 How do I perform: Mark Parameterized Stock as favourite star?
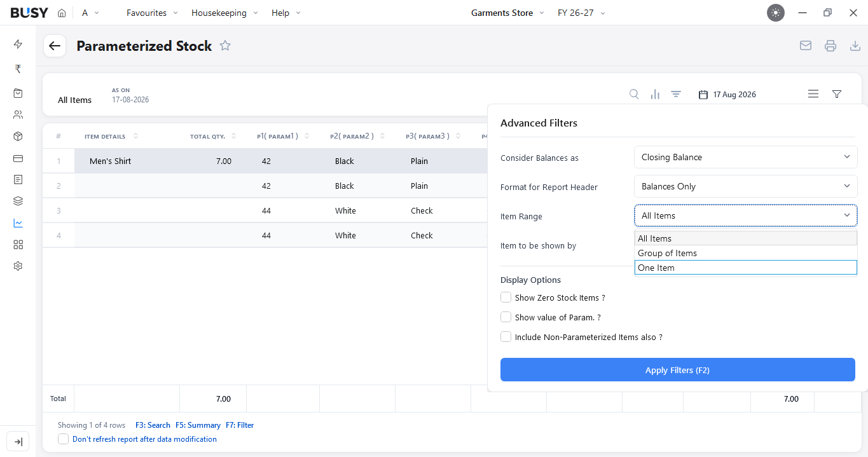pos(225,46)
